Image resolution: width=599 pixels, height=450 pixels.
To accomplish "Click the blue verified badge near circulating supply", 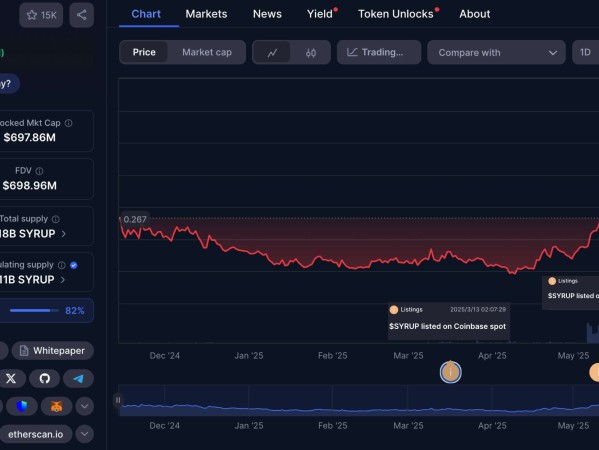I will (74, 265).
